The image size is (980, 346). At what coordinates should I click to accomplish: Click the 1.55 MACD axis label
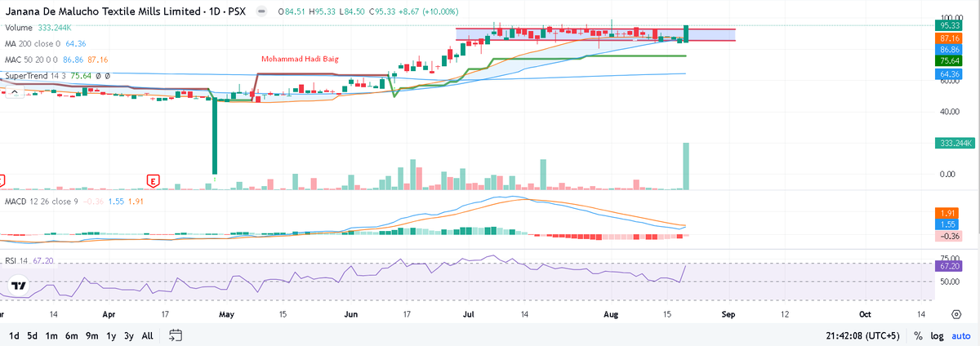pyautogui.click(x=948, y=224)
